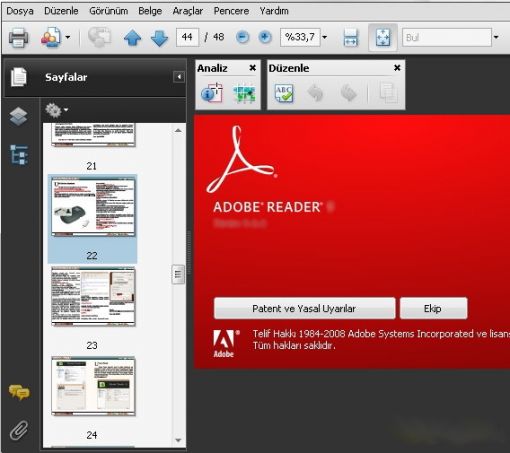Click the Analiz toolbar title
The width and height of the screenshot is (510, 453).
212,68
